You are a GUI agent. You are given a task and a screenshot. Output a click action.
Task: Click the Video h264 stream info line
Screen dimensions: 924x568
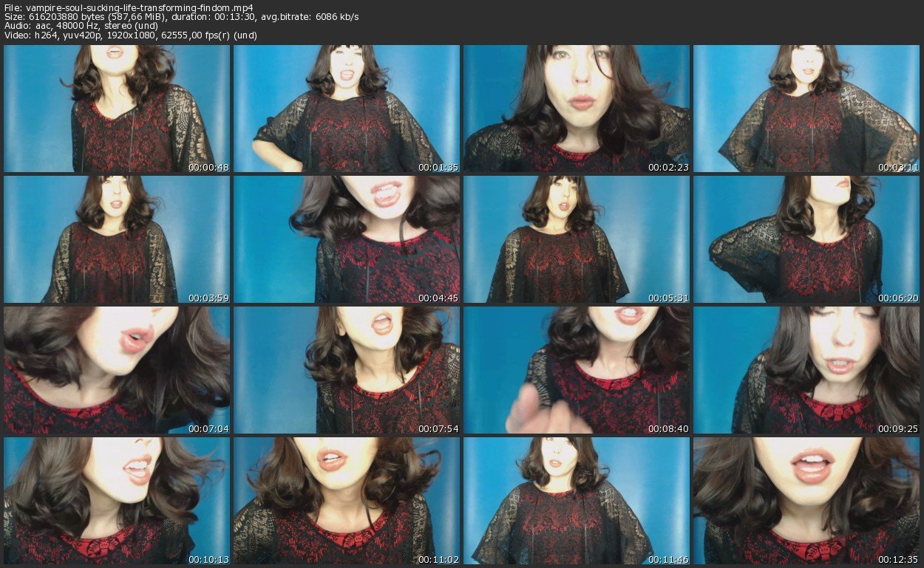click(130, 35)
